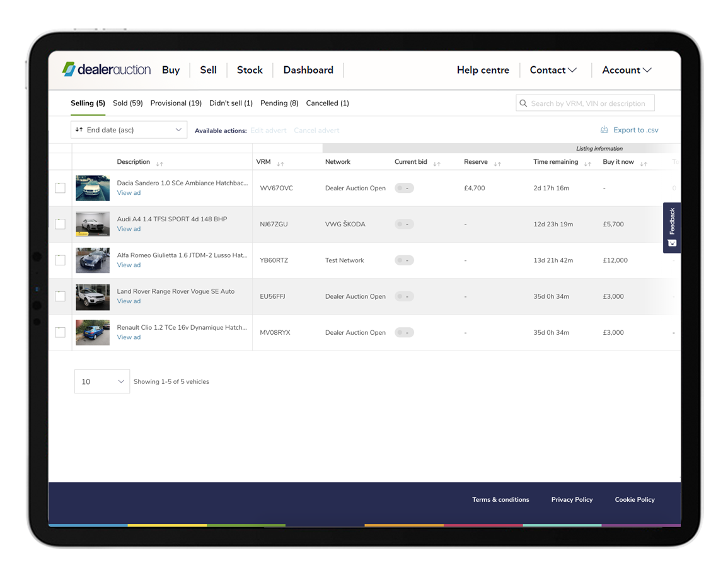Expand the Account menu
The image size is (728, 580).
627,70
